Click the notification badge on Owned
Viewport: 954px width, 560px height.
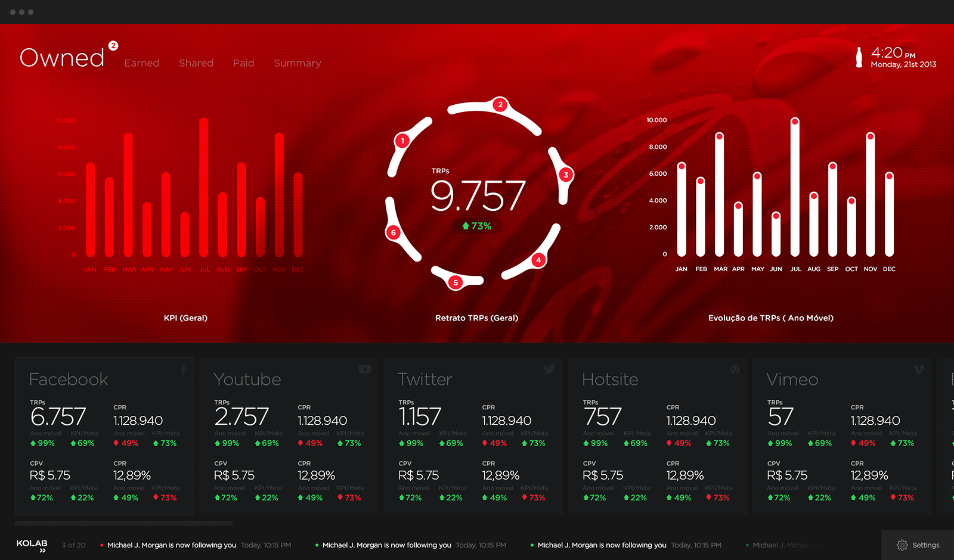(x=113, y=46)
